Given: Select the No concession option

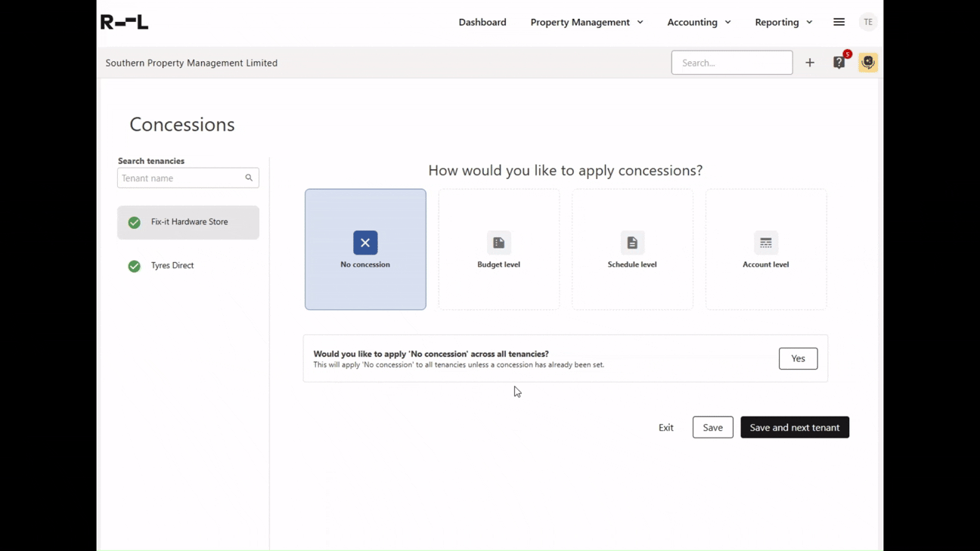Looking at the screenshot, I should pyautogui.click(x=365, y=249).
